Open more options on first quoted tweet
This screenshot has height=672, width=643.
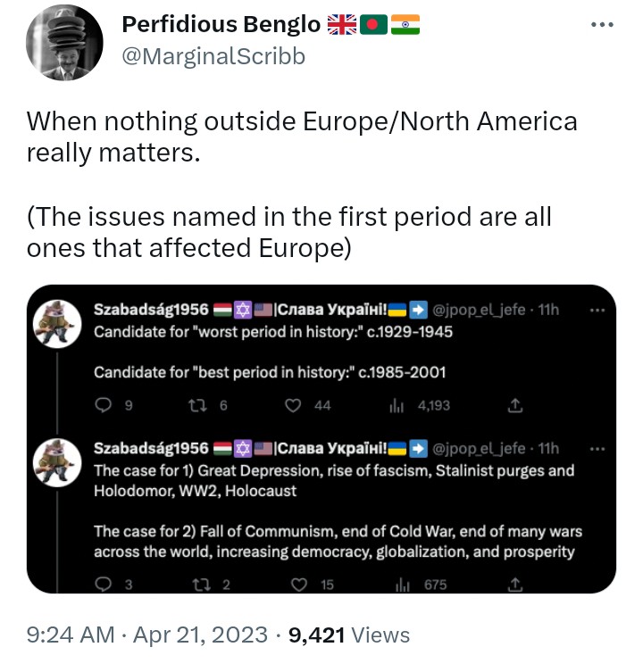[x=597, y=310]
